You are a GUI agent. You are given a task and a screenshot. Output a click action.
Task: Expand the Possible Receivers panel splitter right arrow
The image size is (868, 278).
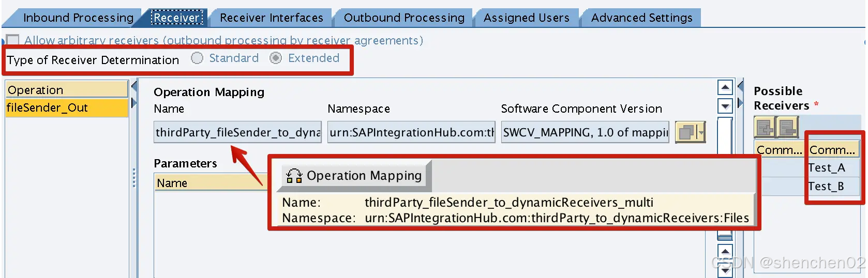click(740, 102)
